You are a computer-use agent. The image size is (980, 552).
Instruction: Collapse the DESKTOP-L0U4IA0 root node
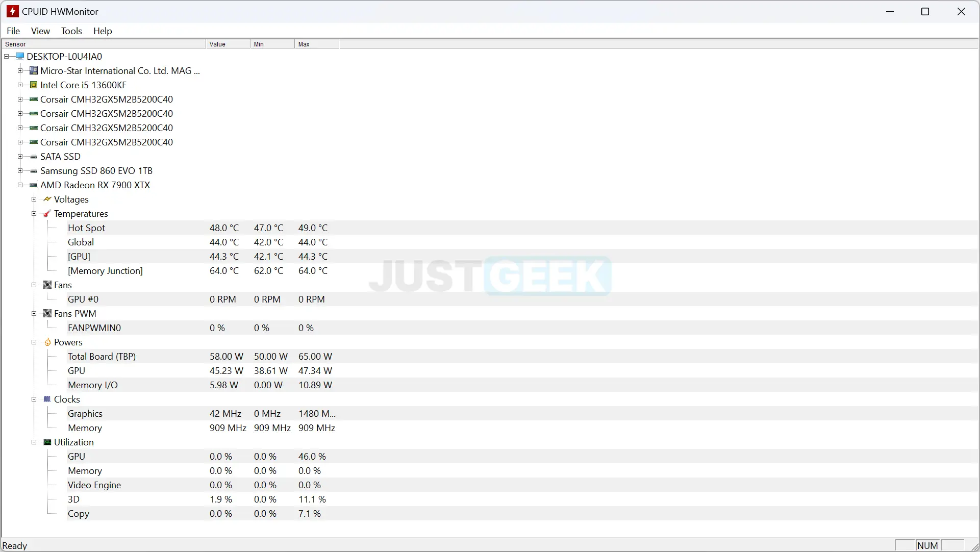tap(7, 57)
